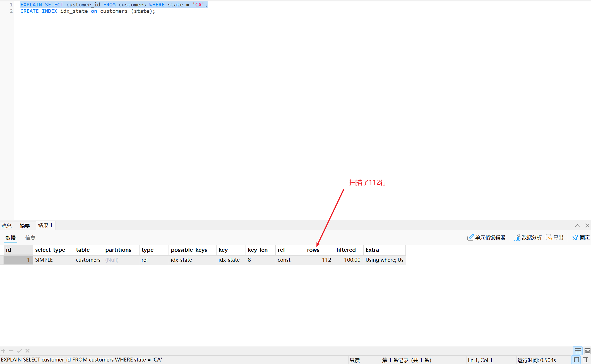
Task: Open the cell editor button
Action: [486, 237]
